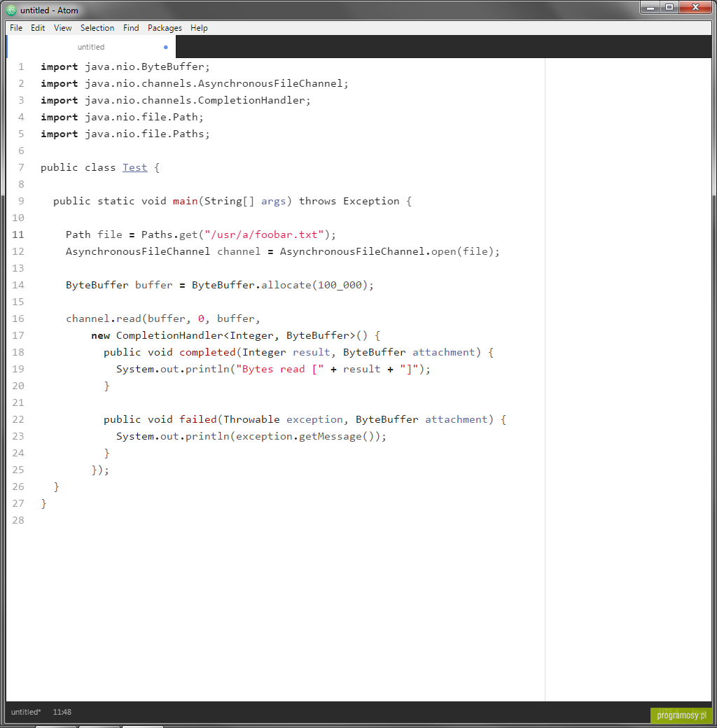
Task: Click line number 28 in gutter
Action: 18,521
